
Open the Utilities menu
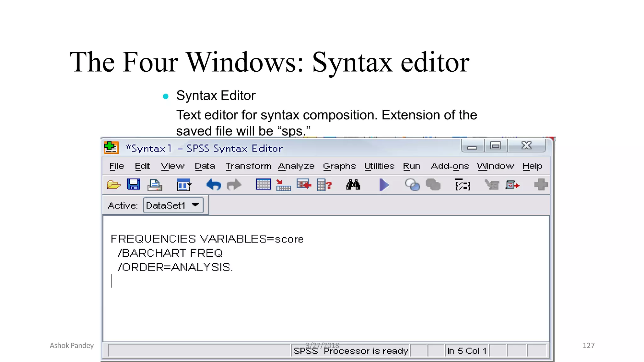(x=379, y=166)
